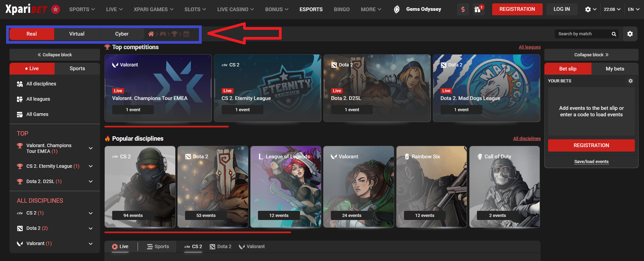This screenshot has width=644, height=261.
Task: Select the sidebar Sports toggle
Action: (x=77, y=68)
